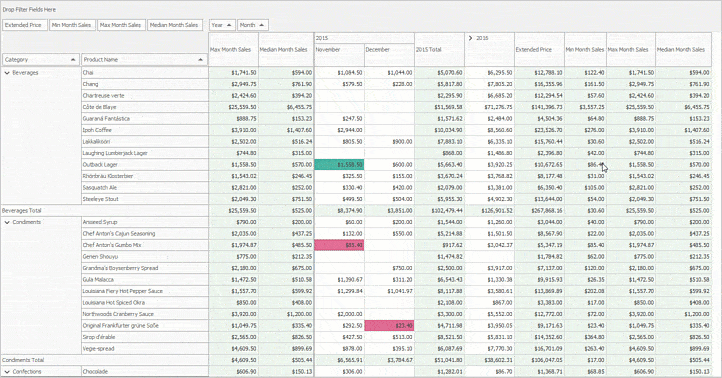Collapse the Condiments category chevron
The width and height of the screenshot is (722, 378).
coord(7,222)
